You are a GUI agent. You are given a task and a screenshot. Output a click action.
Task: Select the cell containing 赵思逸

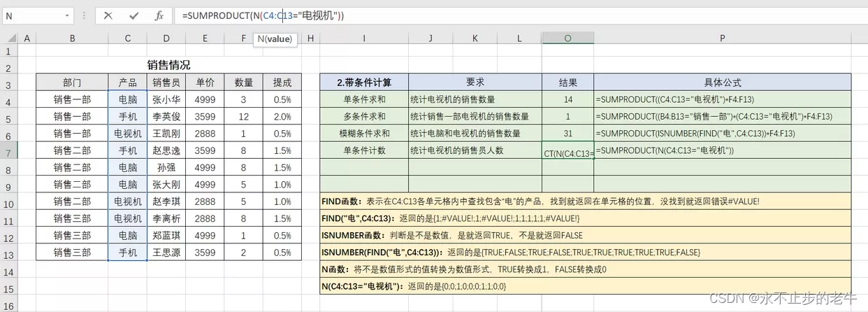pos(166,150)
